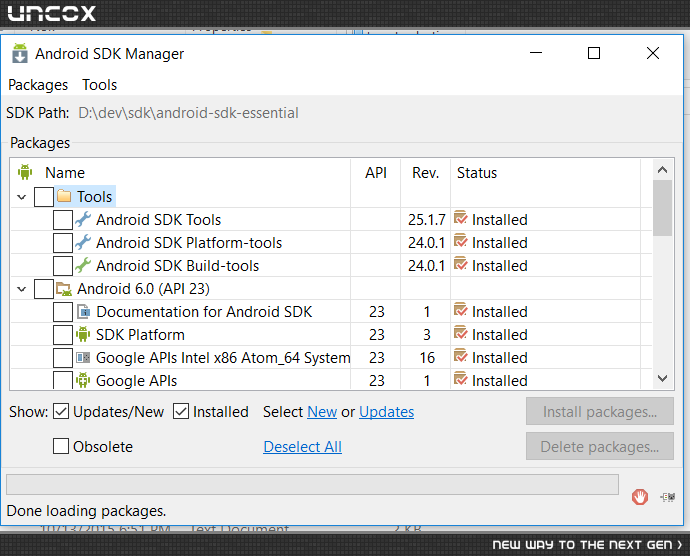The image size is (690, 556).
Task: Click the Delete packages button
Action: tap(600, 446)
